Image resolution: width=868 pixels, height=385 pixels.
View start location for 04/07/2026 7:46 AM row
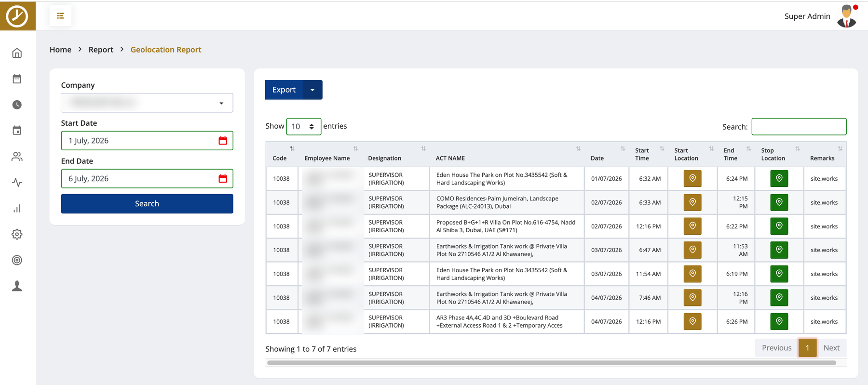(x=692, y=298)
